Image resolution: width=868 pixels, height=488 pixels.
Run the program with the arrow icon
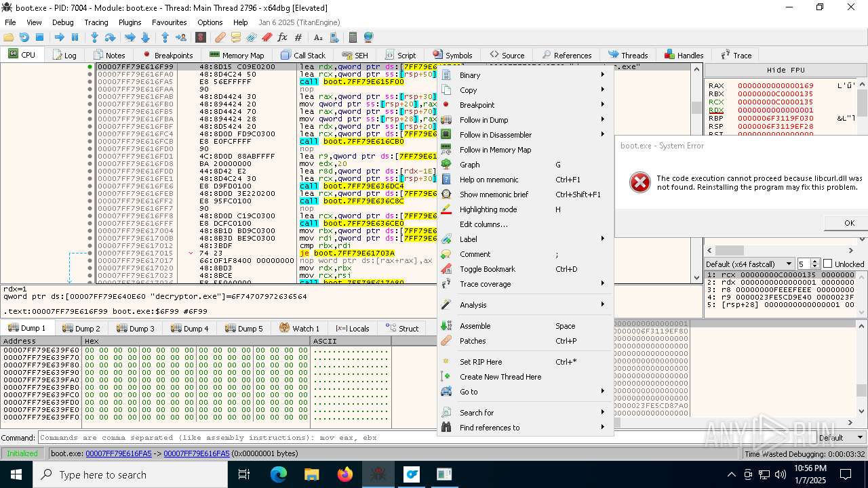coord(60,37)
